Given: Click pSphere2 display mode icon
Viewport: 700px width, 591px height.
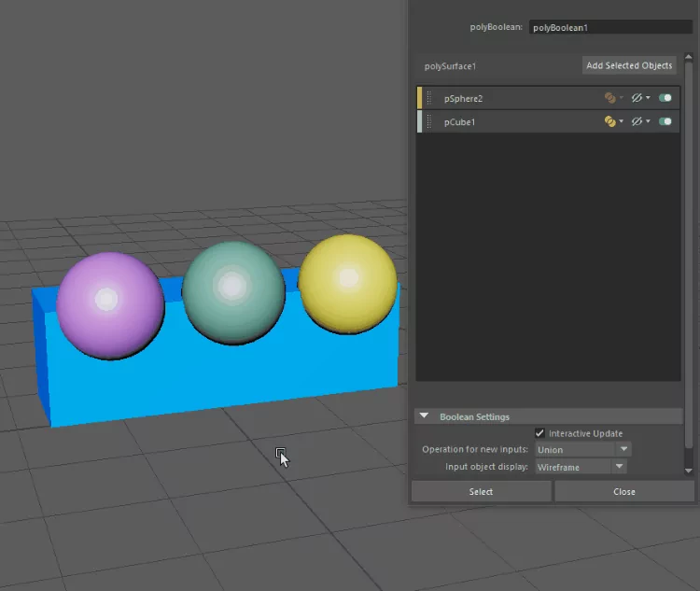Looking at the screenshot, I should pyautogui.click(x=637, y=98).
